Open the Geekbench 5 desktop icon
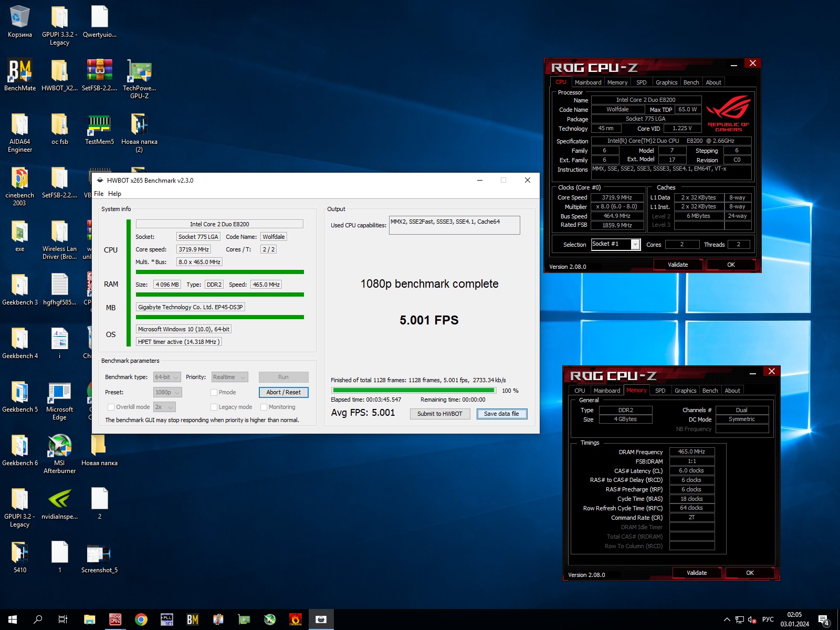The image size is (840, 630). pos(20,396)
